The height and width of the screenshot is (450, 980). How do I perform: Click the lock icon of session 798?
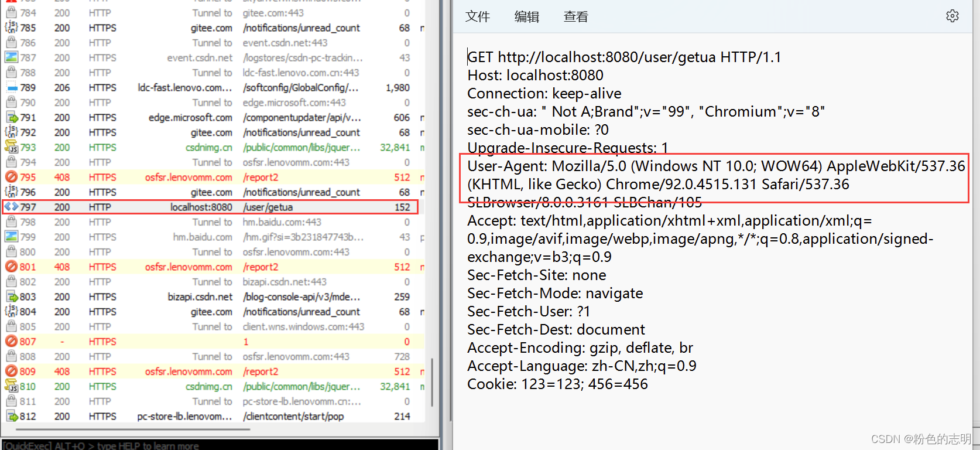[x=11, y=222]
